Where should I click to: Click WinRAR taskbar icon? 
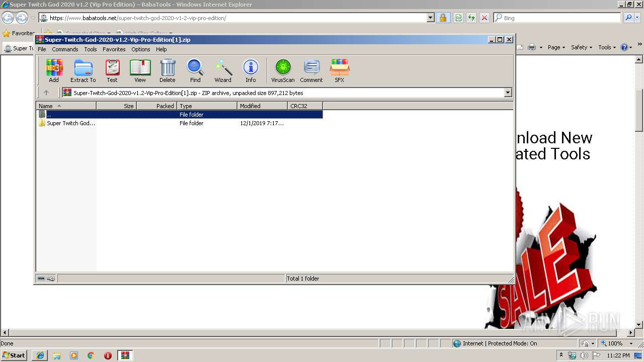(125, 355)
